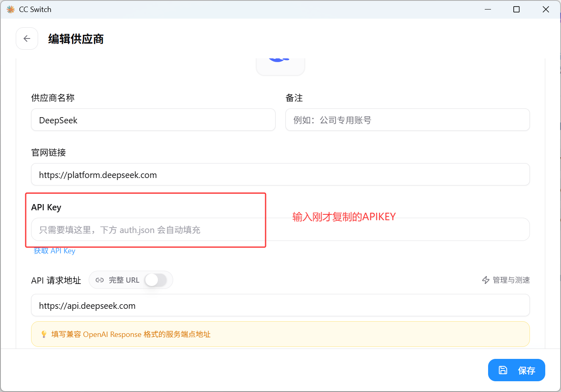Click the 供应商名称 label
The width and height of the screenshot is (561, 392).
coord(53,98)
